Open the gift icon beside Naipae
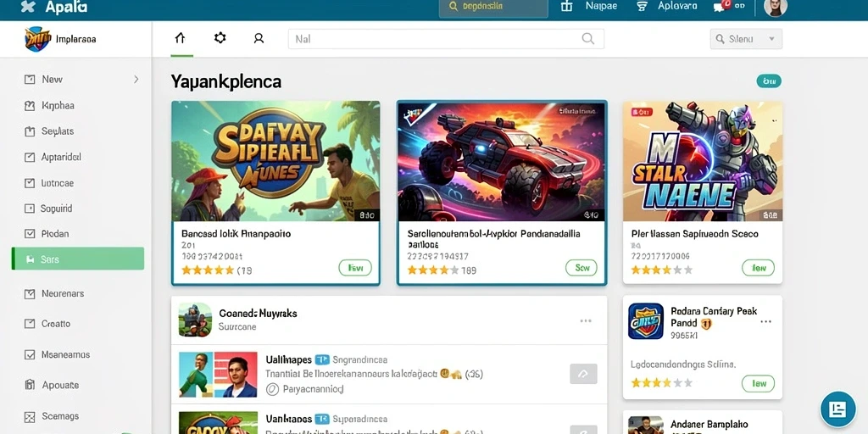 tap(566, 7)
